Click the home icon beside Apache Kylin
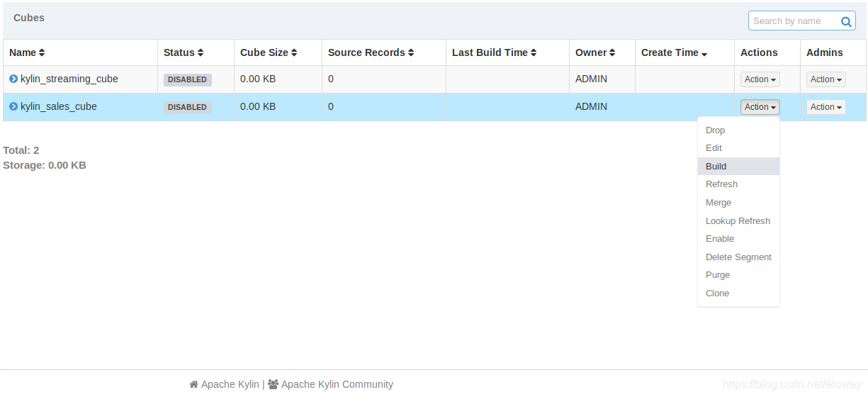The height and width of the screenshot is (397, 868). pos(193,384)
